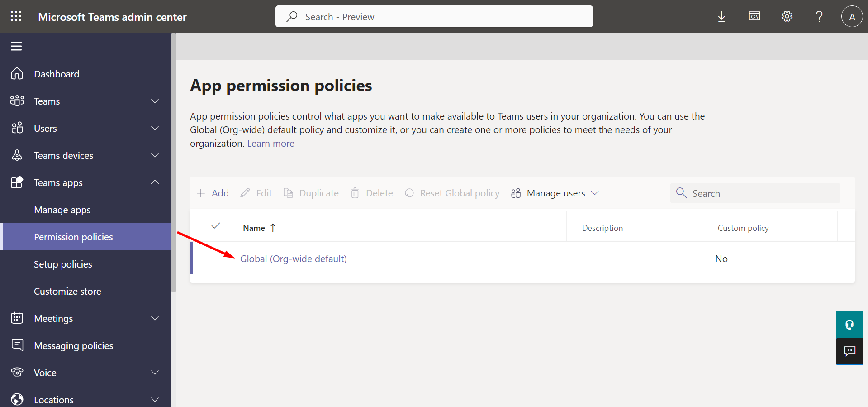Collapse the sidebar with the hamburger icon
This screenshot has width=868, height=407.
(x=16, y=46)
